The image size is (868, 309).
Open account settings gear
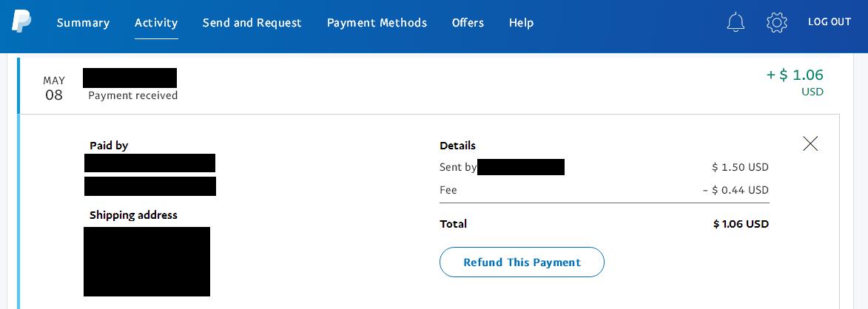coord(777,22)
